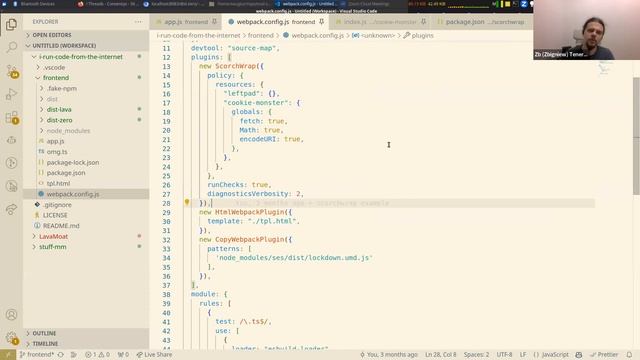Viewport: 640px width, 360px height.
Task: Change end of line sequence via LF
Action: [523, 355]
